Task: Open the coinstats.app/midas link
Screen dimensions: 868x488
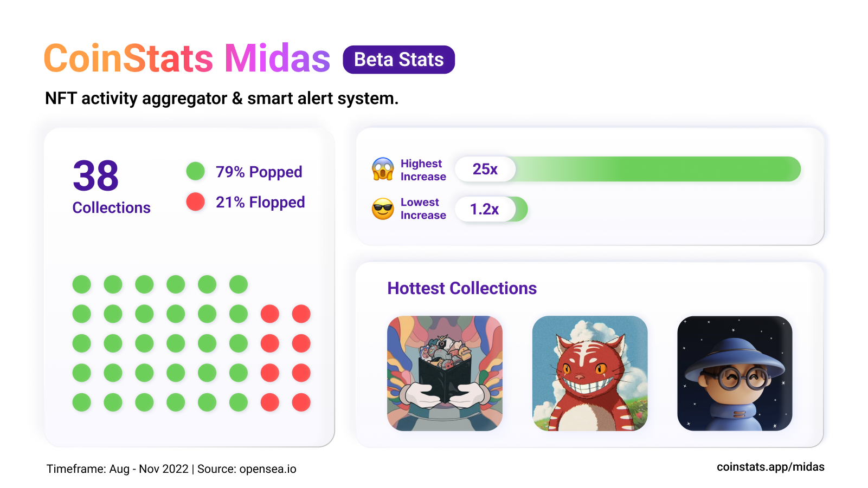Action: click(770, 467)
